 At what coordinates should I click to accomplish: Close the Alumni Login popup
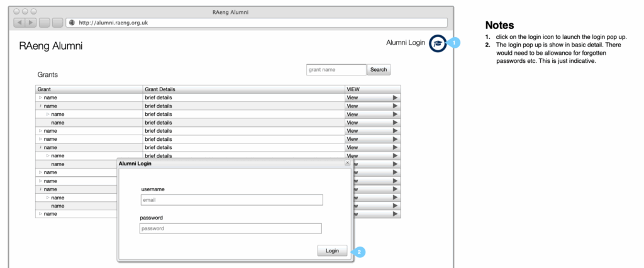click(347, 162)
